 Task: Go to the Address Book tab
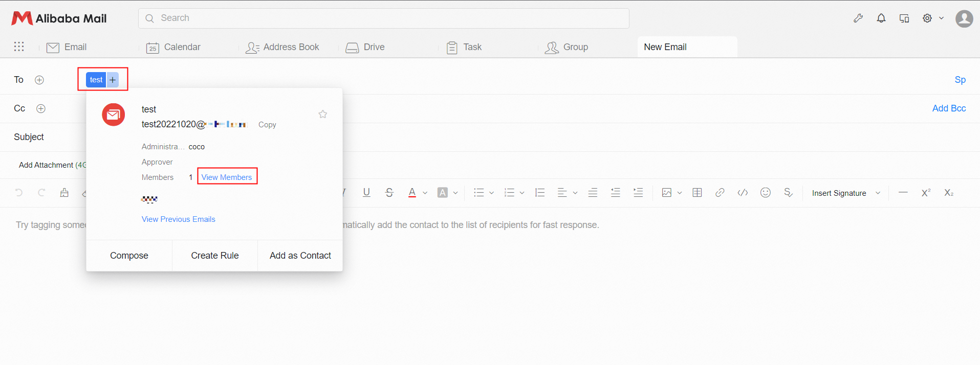click(282, 47)
